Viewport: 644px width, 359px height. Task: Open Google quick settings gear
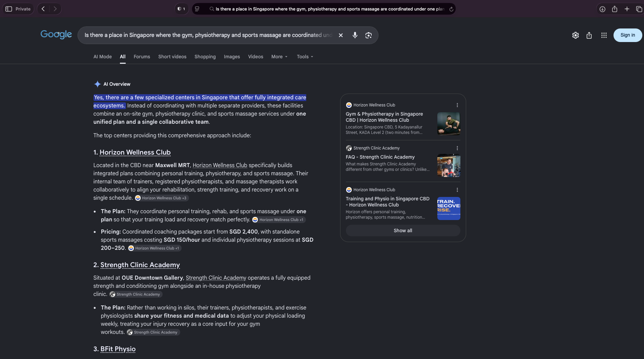click(576, 35)
